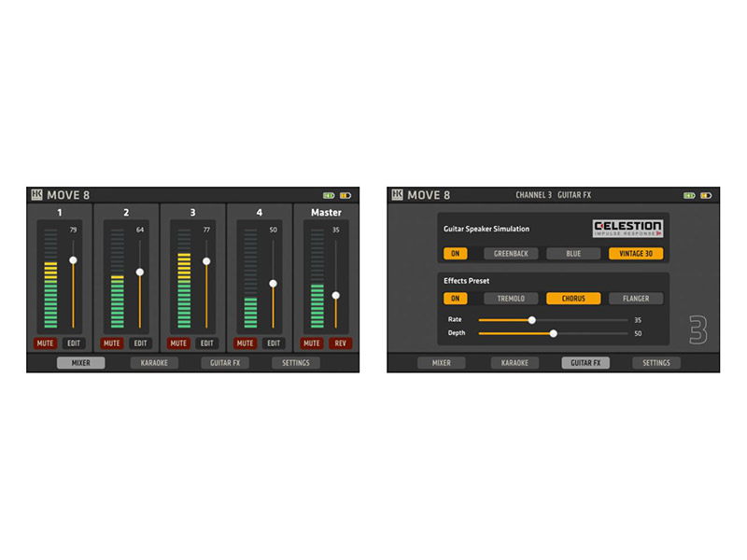747x560 pixels.
Task: Select GUITAR FX tab in right screen
Action: 585,363
